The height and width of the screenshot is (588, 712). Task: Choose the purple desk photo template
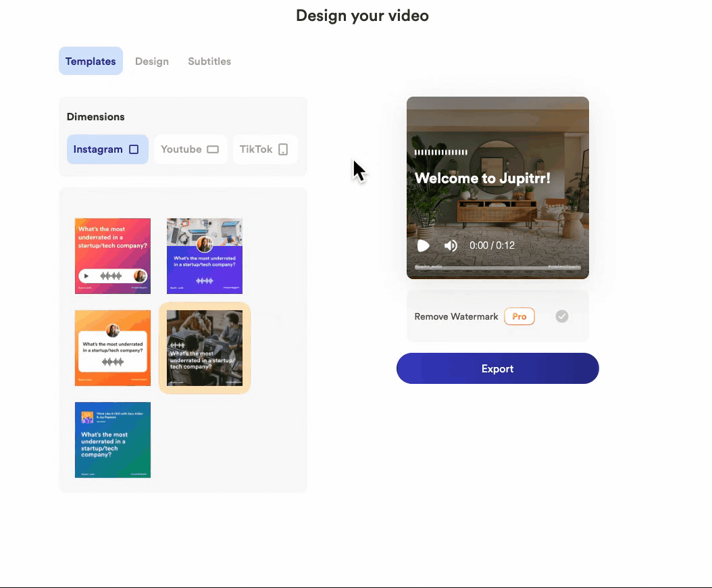click(x=204, y=256)
